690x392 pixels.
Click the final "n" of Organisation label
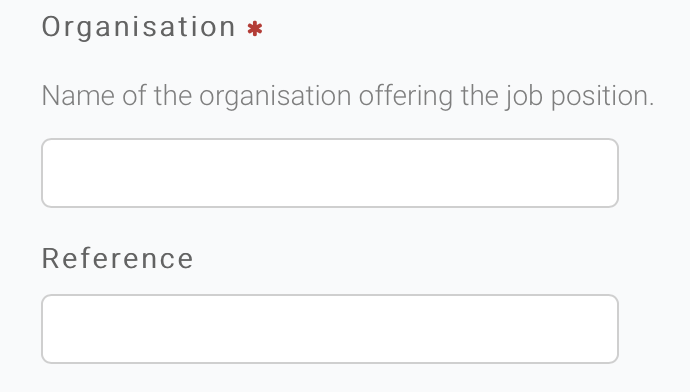pos(228,29)
